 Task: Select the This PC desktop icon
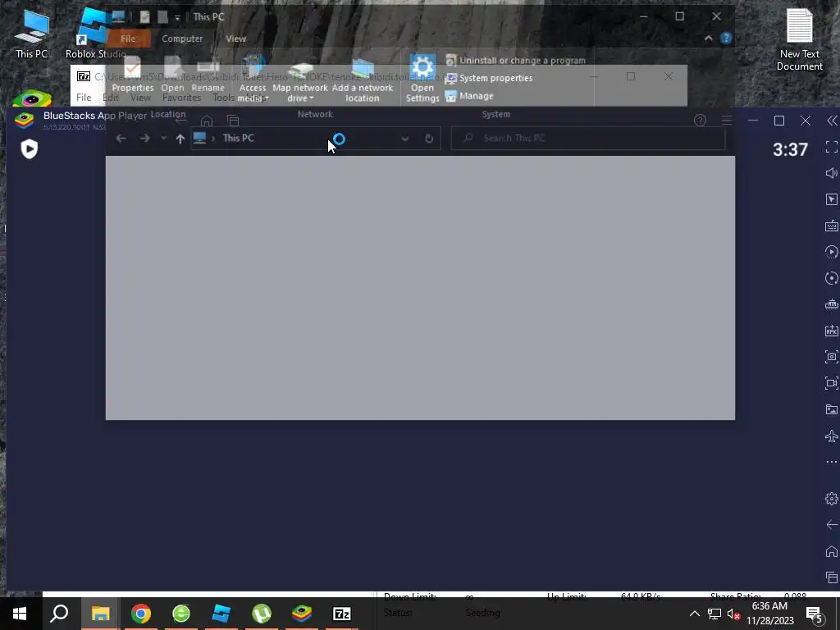[32, 34]
